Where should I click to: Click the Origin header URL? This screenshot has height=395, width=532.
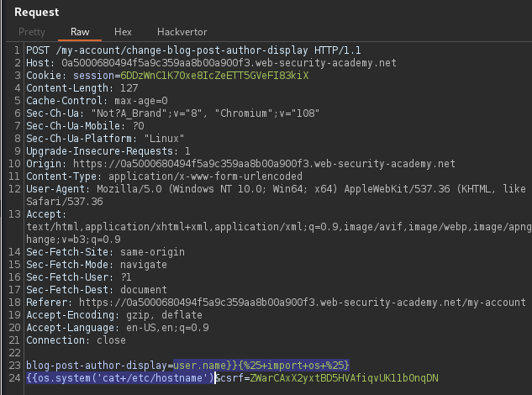(x=264, y=164)
